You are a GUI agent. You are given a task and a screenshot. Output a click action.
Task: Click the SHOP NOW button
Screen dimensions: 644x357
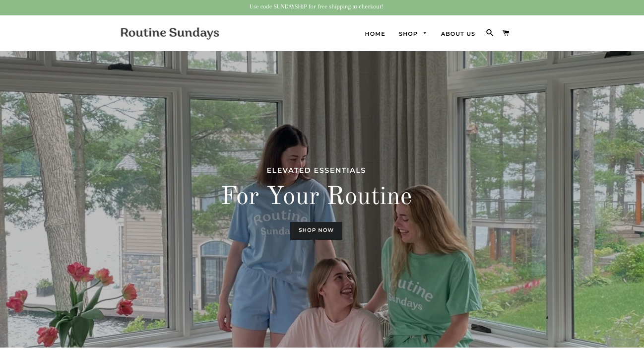[316, 230]
